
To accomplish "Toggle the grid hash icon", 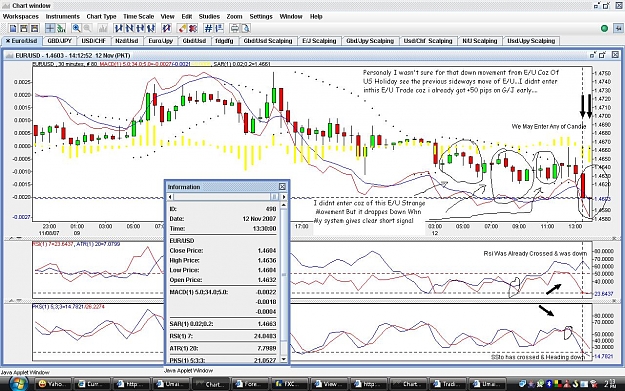I will [x=208, y=28].
